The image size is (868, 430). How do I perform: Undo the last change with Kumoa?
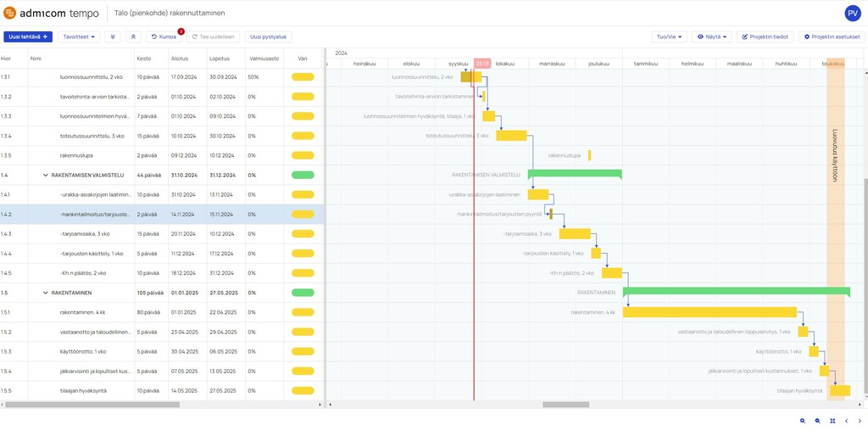pyautogui.click(x=164, y=36)
